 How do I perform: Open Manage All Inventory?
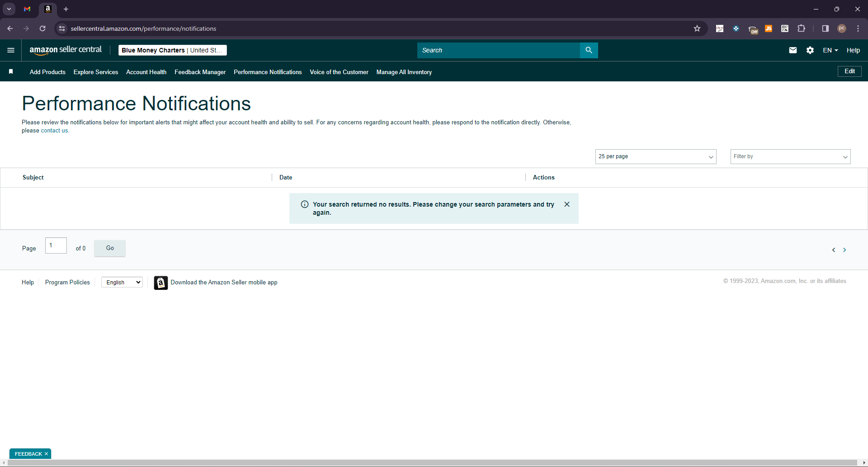[404, 72]
